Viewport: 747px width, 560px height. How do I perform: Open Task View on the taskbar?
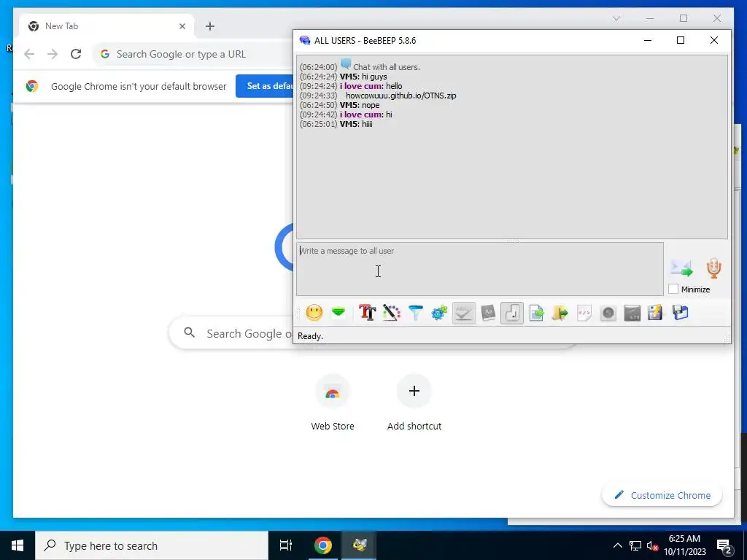pos(286,545)
